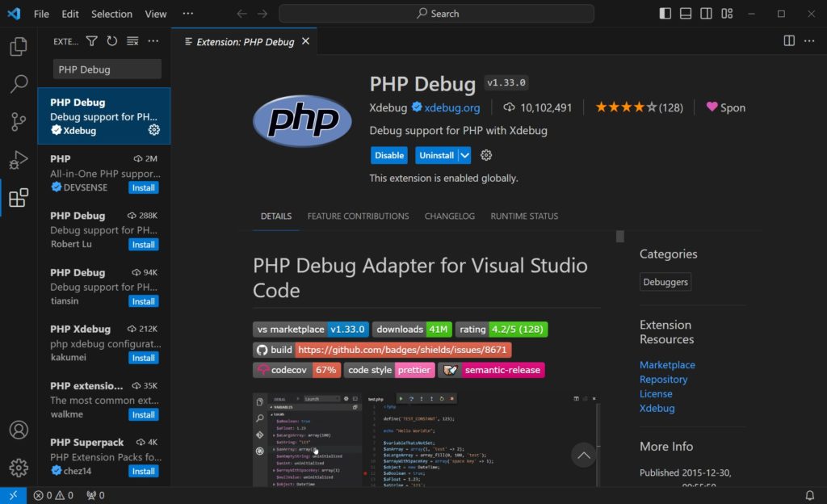Filter extensions with the funnel icon
The width and height of the screenshot is (827, 504).
pyautogui.click(x=92, y=41)
